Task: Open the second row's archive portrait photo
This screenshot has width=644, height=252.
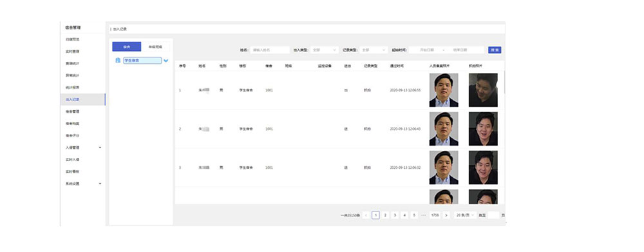Action: coord(444,129)
